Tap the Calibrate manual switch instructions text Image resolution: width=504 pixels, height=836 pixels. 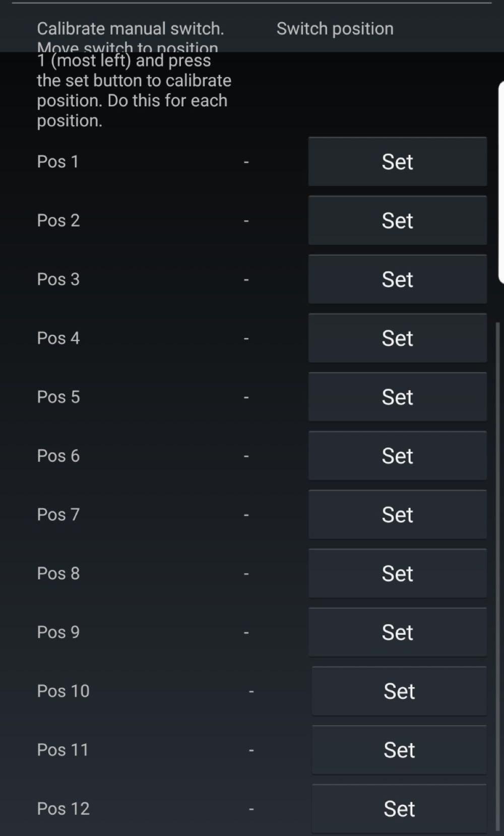point(134,75)
